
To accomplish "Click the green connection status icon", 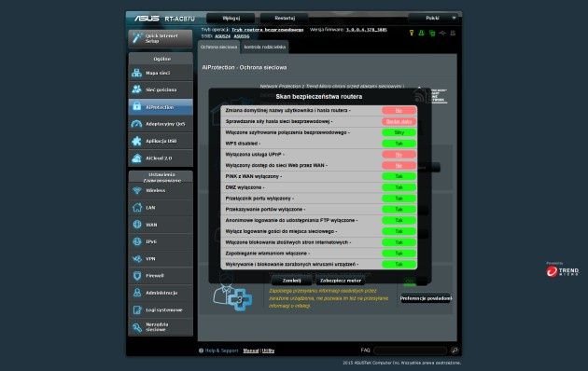I will pyautogui.click(x=432, y=33).
